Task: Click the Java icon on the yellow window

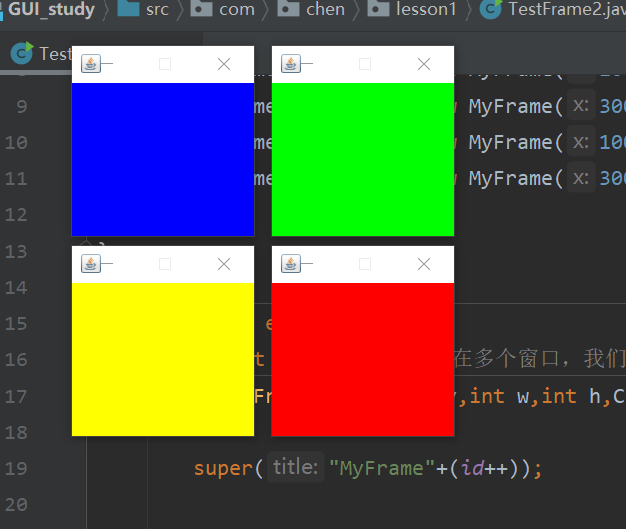Action: click(90, 264)
